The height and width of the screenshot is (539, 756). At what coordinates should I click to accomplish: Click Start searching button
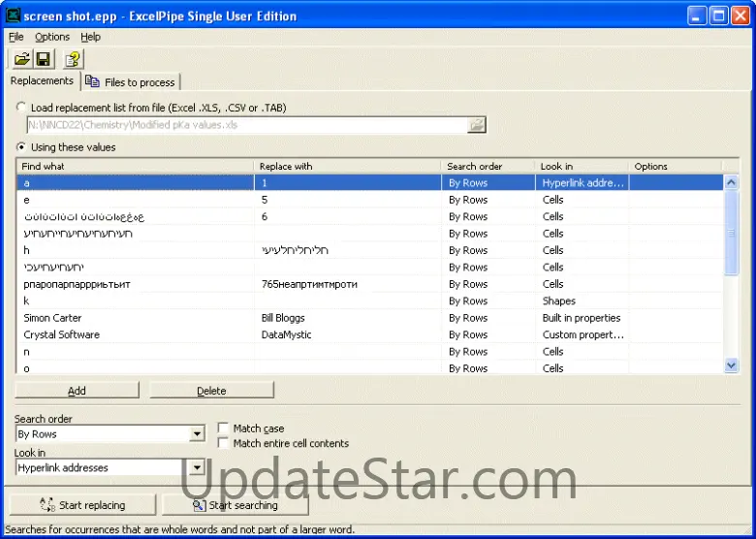[236, 505]
